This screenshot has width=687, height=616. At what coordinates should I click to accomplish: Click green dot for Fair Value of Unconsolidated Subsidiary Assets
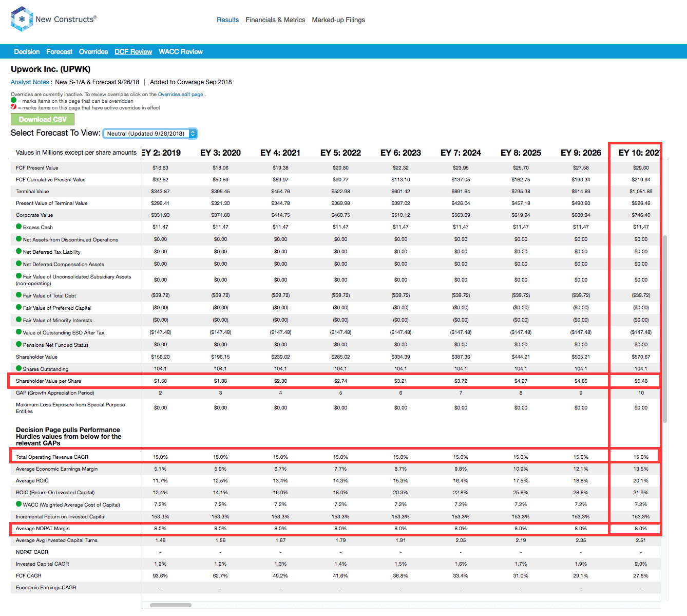[18, 276]
